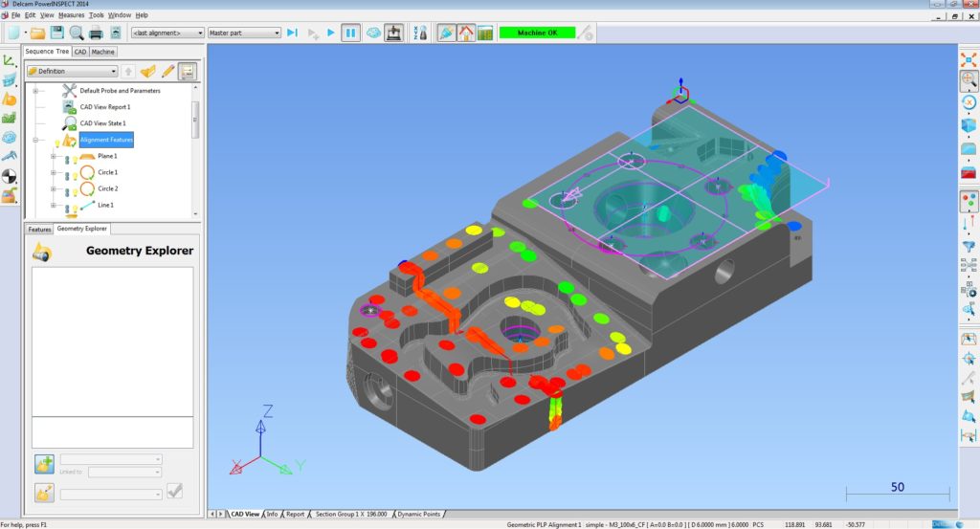This screenshot has height=529, width=980.
Task: Toggle the probe connection icon
Action: pos(446,33)
